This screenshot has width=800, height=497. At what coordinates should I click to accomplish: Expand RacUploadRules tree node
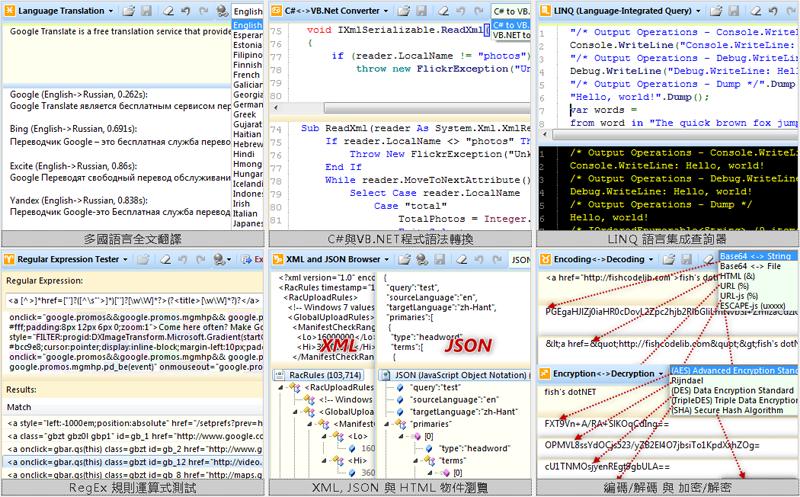click(x=281, y=388)
